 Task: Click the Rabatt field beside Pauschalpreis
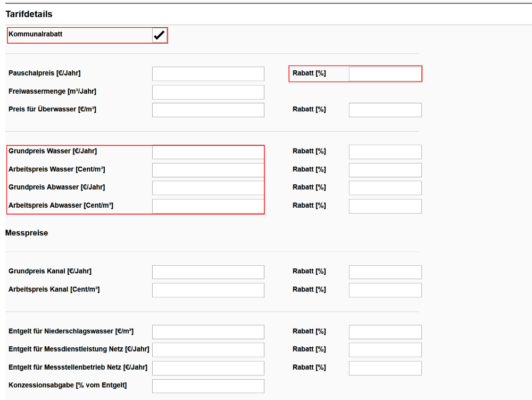tap(385, 74)
